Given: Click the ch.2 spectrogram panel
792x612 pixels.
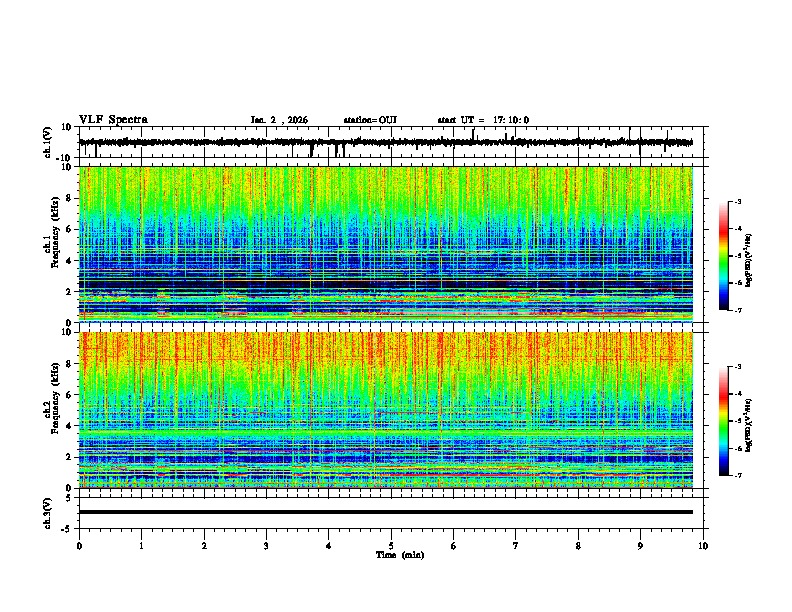Looking at the screenshot, I should (x=386, y=410).
